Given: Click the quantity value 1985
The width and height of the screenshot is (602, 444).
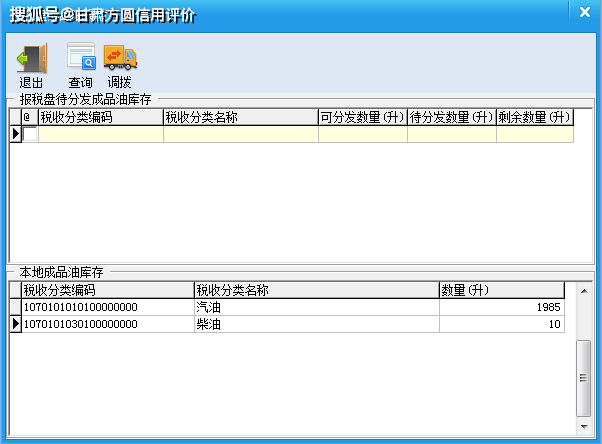Looking at the screenshot, I should [548, 307].
